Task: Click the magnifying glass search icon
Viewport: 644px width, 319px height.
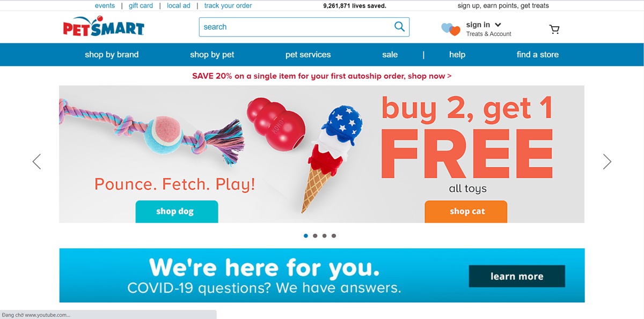Action: click(x=399, y=27)
